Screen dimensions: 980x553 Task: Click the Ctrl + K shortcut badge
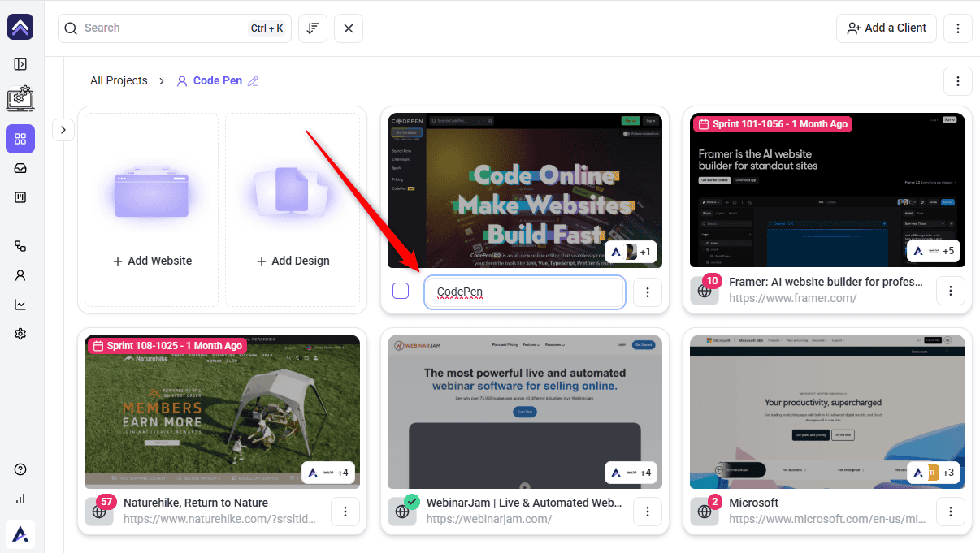267,28
